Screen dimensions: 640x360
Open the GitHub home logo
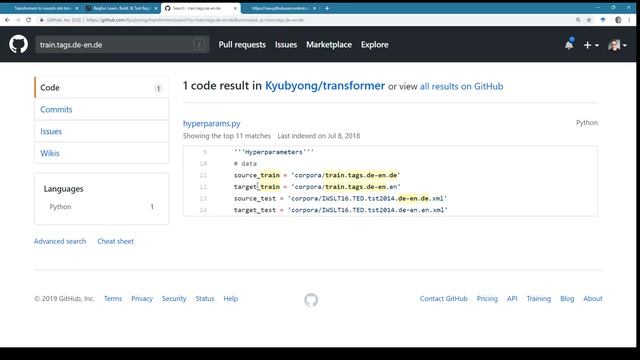[x=18, y=44]
